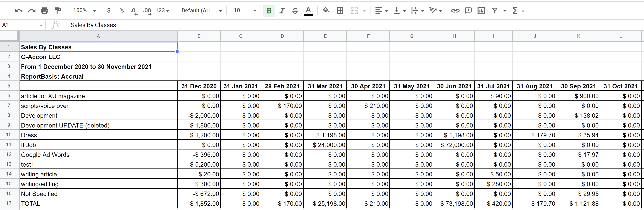Click the formula bar text Sales By Classes

click(x=93, y=25)
